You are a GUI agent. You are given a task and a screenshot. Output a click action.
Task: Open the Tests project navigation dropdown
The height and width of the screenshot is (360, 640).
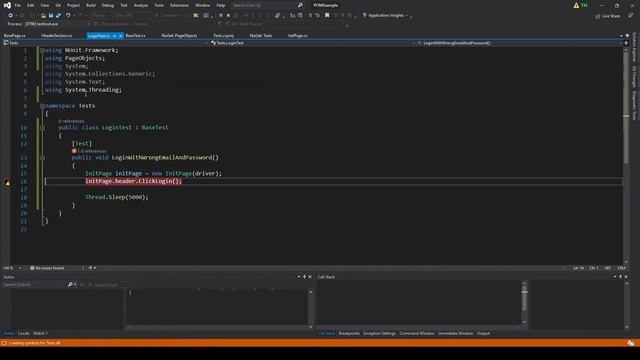pyautogui.click(x=207, y=43)
